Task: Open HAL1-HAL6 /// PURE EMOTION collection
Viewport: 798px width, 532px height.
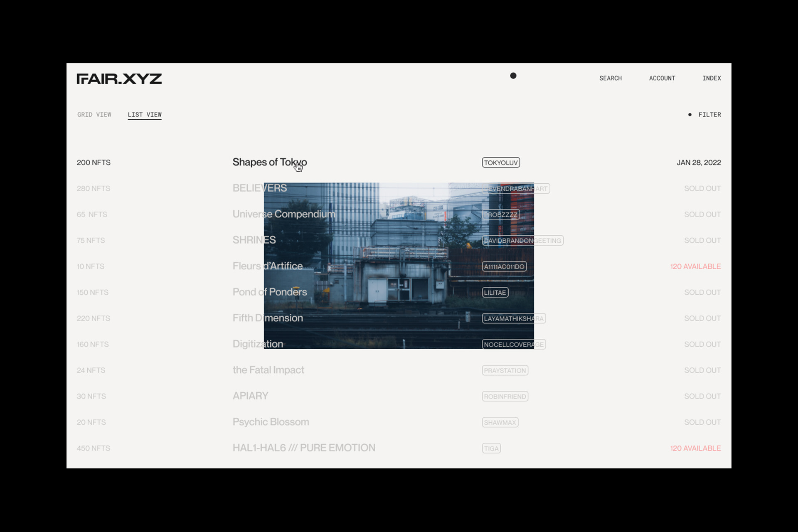Action: 304,448
